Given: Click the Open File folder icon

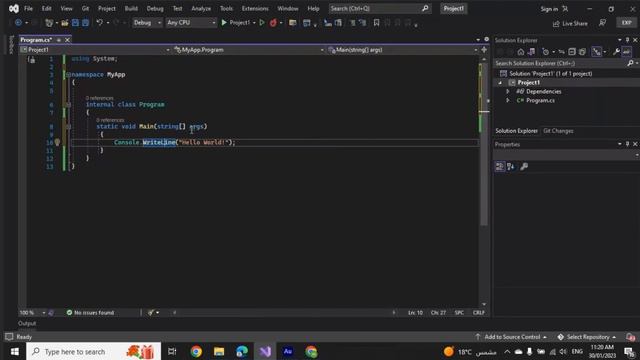Looking at the screenshot, I should tap(64, 23).
